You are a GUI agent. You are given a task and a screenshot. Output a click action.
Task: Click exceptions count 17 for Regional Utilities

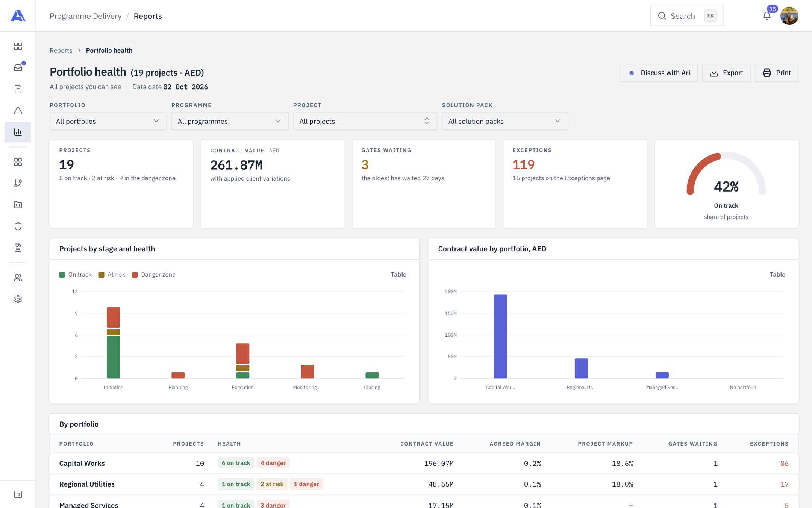coord(784,484)
